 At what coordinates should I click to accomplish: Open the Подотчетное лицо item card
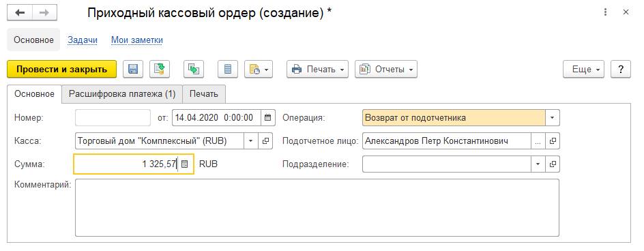tap(553, 141)
